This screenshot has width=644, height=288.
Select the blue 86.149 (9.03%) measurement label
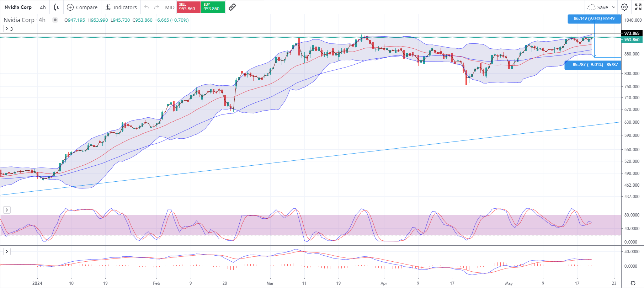[594, 18]
